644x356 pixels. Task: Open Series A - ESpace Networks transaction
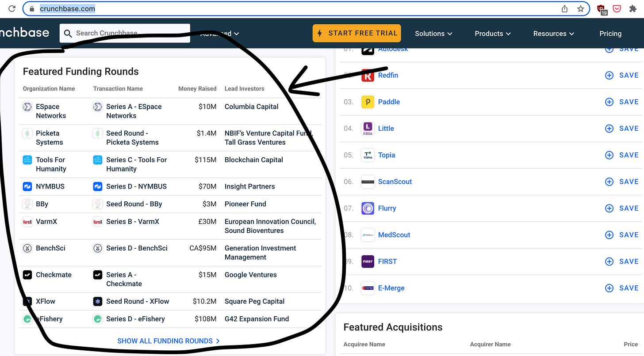click(134, 111)
